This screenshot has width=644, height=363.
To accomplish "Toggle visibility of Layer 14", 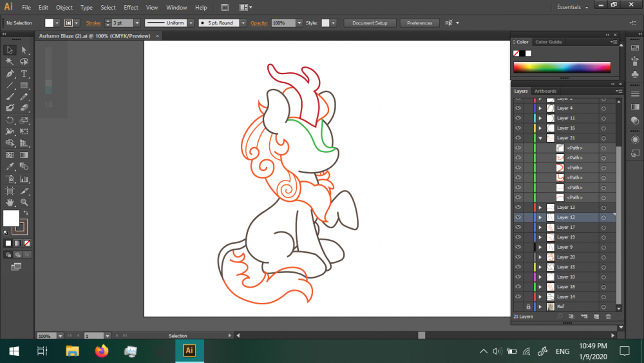I will 518,297.
